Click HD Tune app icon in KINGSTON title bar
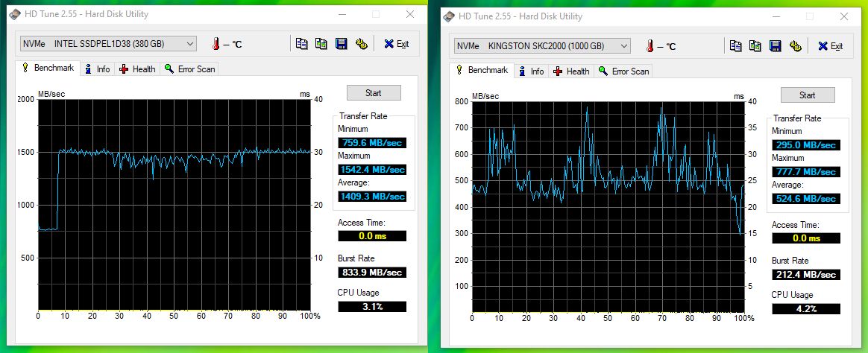Image resolution: width=868 pixels, height=353 pixels. tap(449, 16)
